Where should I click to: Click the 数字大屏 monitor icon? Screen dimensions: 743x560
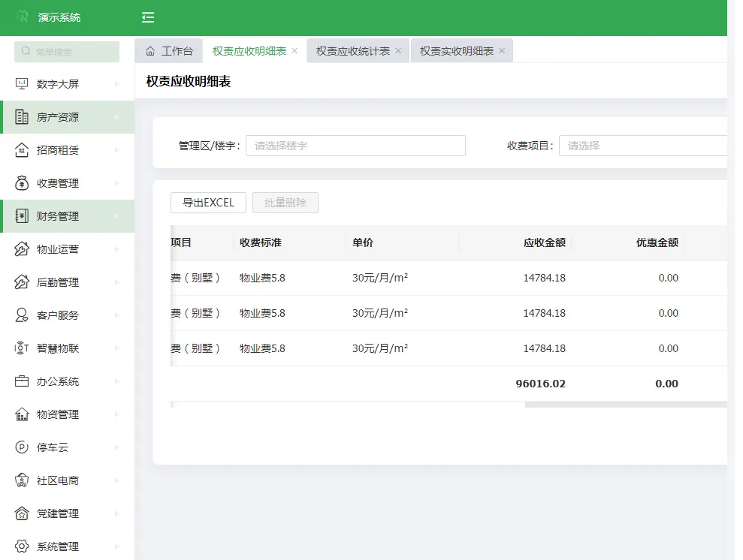point(22,84)
